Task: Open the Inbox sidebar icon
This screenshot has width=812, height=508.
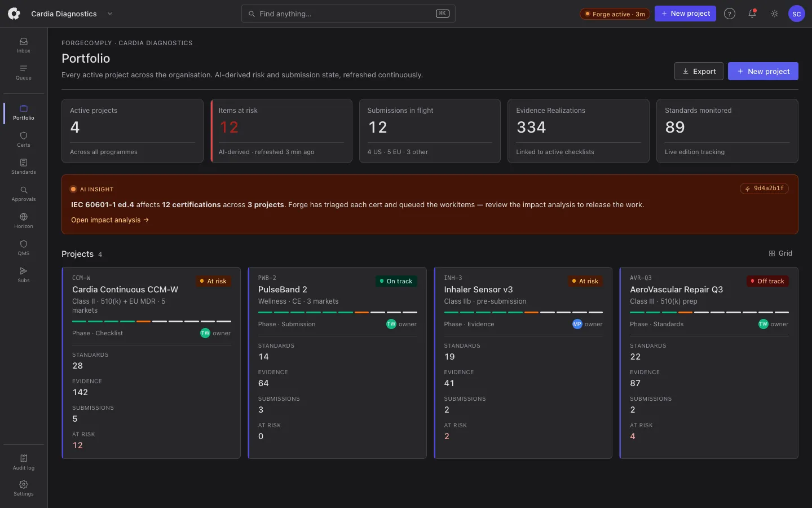Action: pos(24,45)
